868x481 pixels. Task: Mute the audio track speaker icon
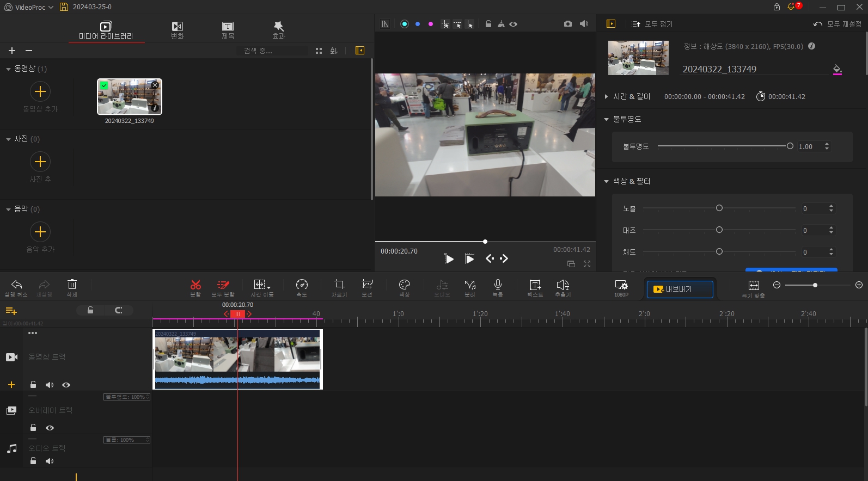click(50, 461)
